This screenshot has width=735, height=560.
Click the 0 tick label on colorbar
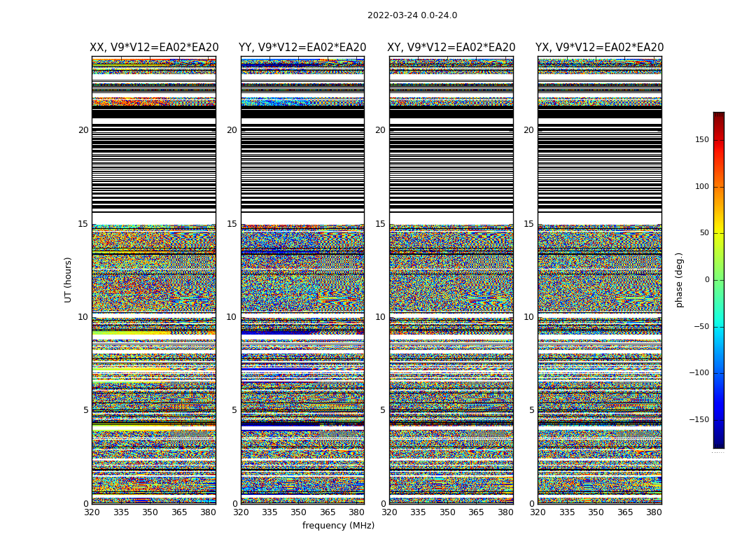click(x=707, y=280)
